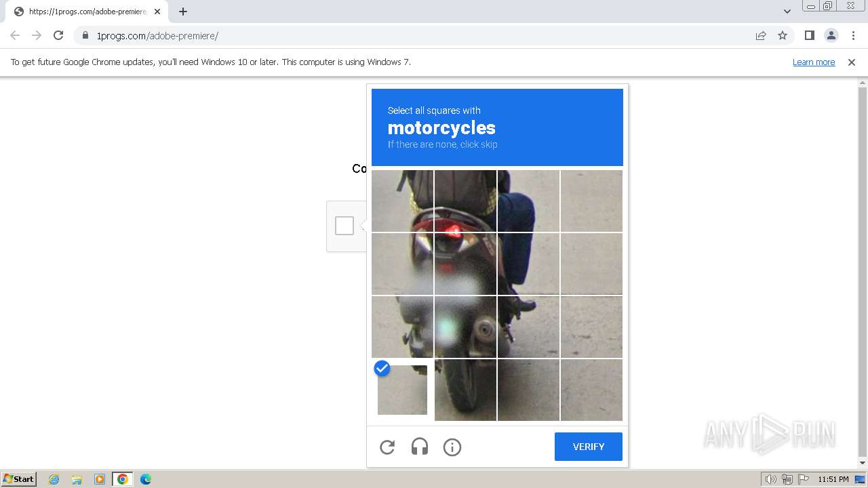The image size is (868, 488).
Task: Go forward in browser history
Action: pos(37,35)
